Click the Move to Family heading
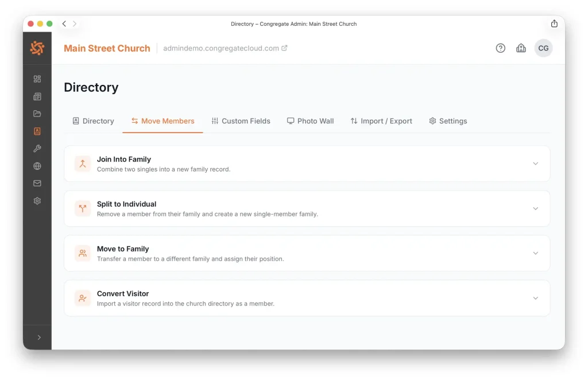588x380 pixels. point(123,249)
